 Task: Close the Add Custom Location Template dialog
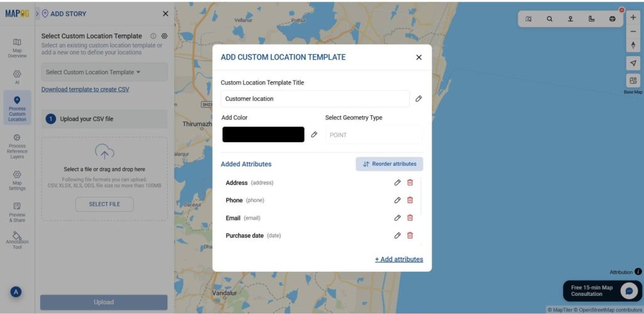419,57
